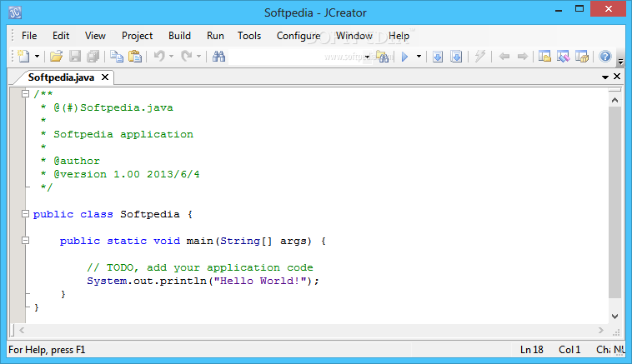Open the Undo history dropdown arrow

pos(171,57)
